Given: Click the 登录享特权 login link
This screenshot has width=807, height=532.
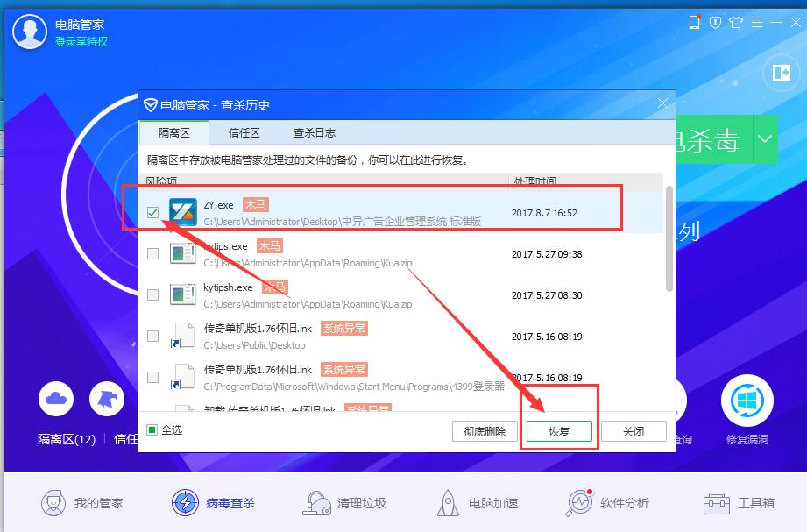Looking at the screenshot, I should (x=81, y=42).
